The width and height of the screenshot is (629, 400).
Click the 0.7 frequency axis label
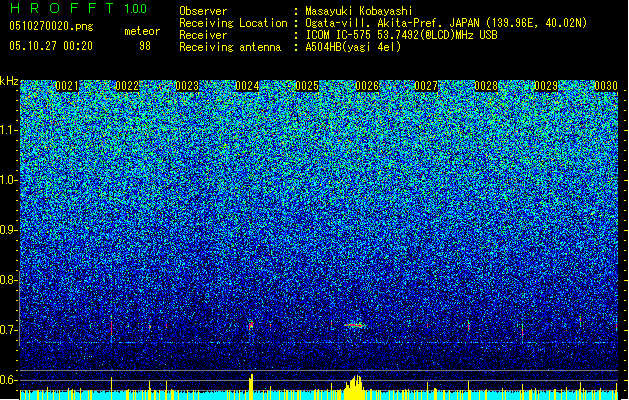pos(8,330)
